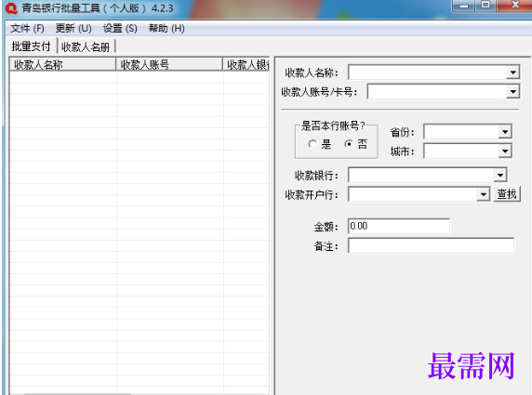Open the 帮助 (H) menu
Viewport: 532px width, 395px height.
point(166,29)
